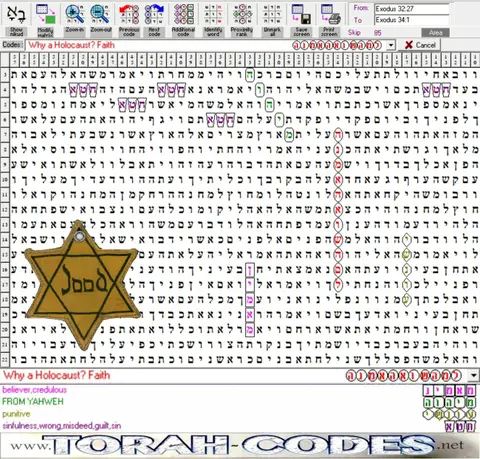Click the Skip value 85
Viewport: 480px width, 459px height.
[377, 33]
